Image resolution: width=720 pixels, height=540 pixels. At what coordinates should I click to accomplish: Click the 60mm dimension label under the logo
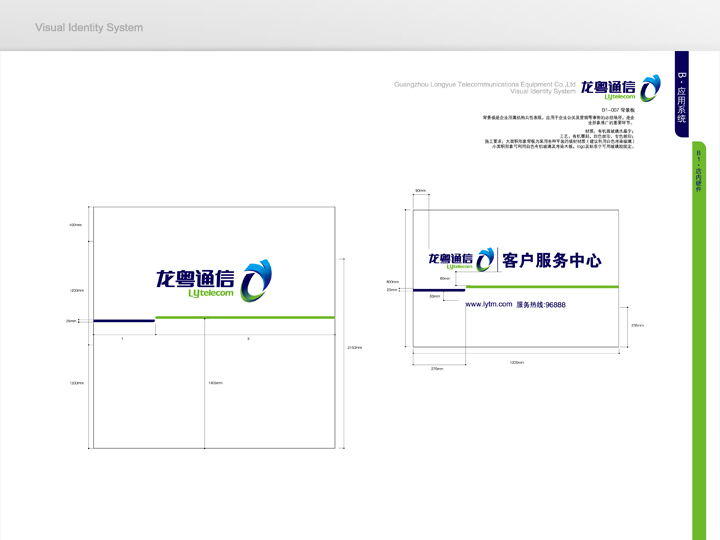445,278
